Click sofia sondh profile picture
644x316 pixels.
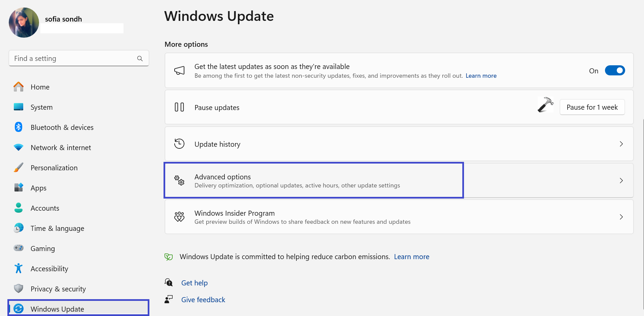coord(24,23)
